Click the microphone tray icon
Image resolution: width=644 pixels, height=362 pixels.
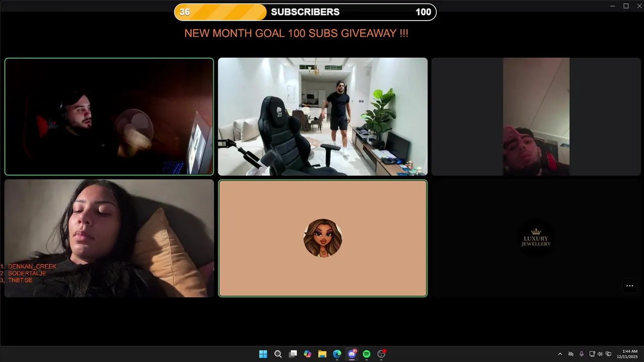(582, 354)
